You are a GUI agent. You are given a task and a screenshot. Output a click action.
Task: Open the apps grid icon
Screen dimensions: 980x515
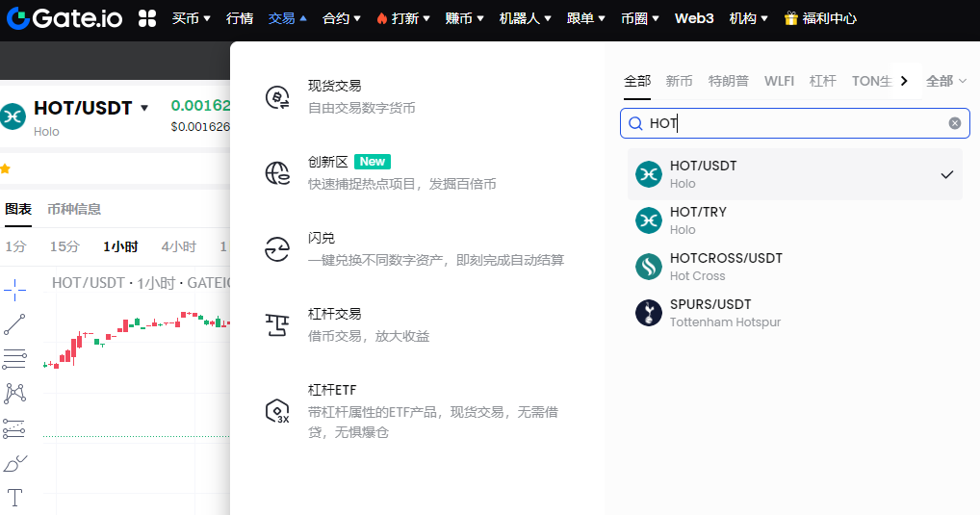point(147,18)
